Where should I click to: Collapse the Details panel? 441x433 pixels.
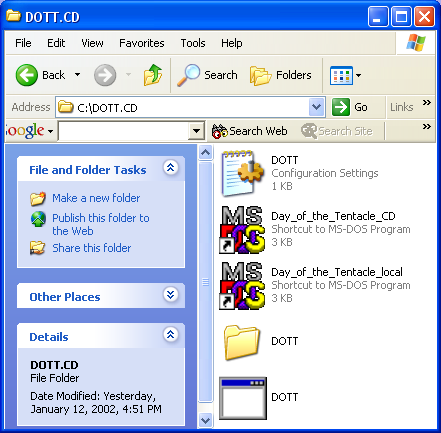click(x=171, y=334)
